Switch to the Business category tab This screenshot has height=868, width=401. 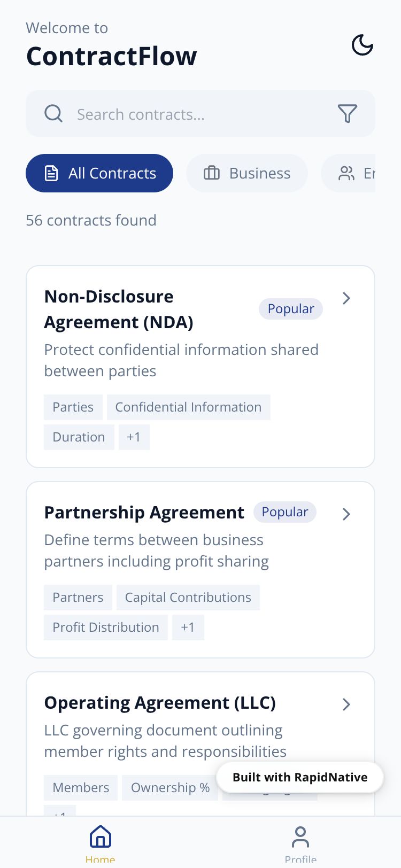pos(247,173)
